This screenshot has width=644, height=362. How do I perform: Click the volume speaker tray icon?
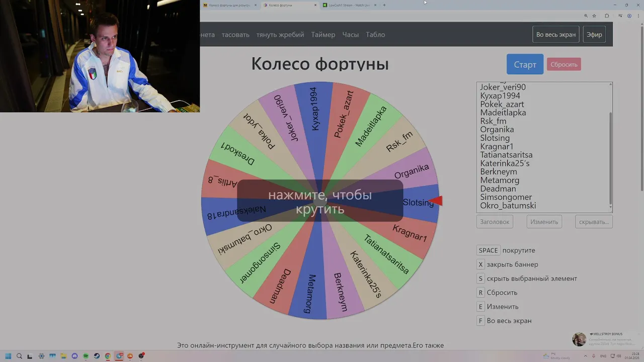[x=619, y=356]
